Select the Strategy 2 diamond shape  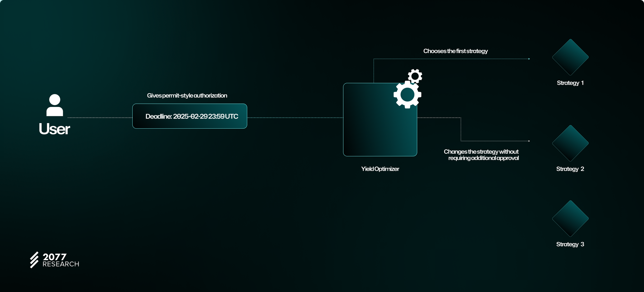click(x=570, y=143)
